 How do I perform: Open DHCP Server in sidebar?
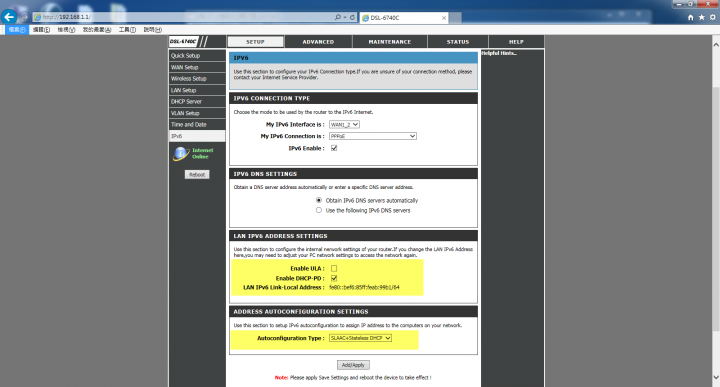(x=197, y=101)
